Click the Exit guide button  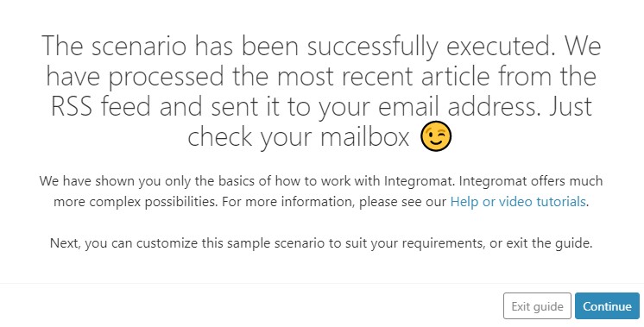click(537, 306)
